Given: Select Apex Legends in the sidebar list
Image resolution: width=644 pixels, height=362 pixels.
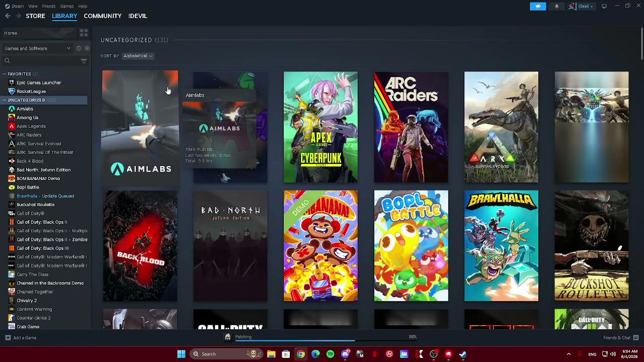Looking at the screenshot, I should (31, 126).
